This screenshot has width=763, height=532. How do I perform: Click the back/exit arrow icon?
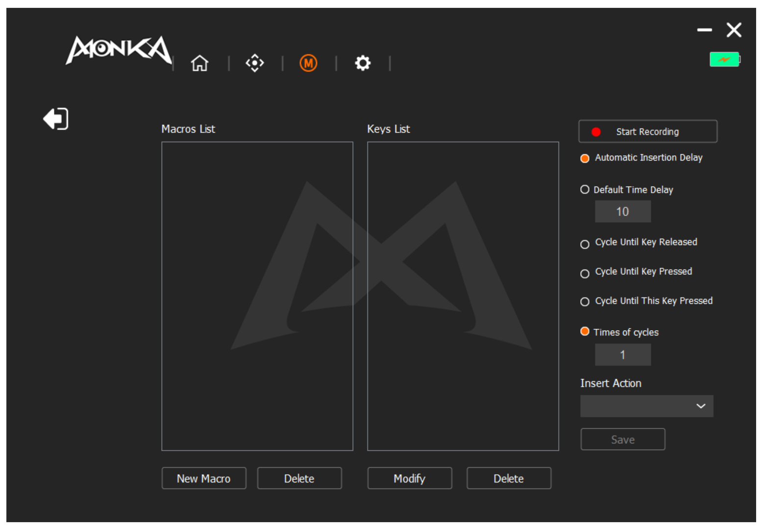click(x=56, y=119)
